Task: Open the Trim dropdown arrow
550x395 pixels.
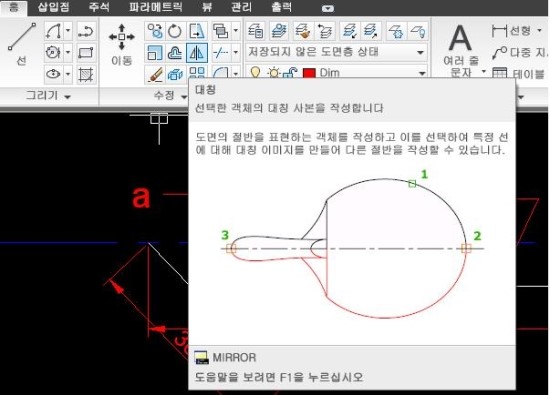Action: click(x=236, y=53)
